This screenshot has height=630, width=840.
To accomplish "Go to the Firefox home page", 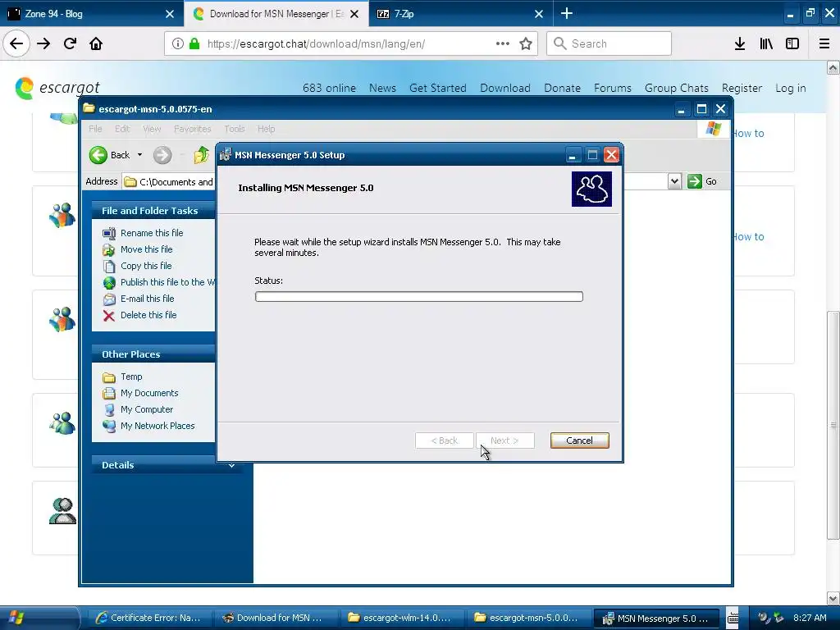I will [x=96, y=44].
